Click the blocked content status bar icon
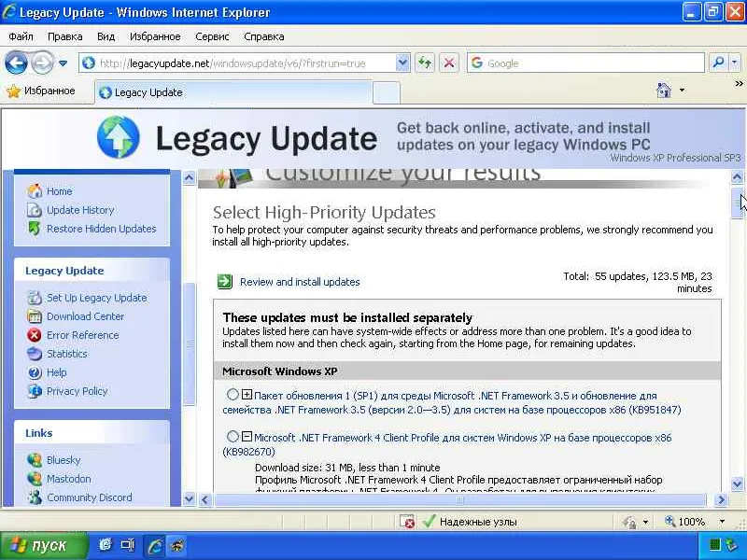 click(407, 522)
